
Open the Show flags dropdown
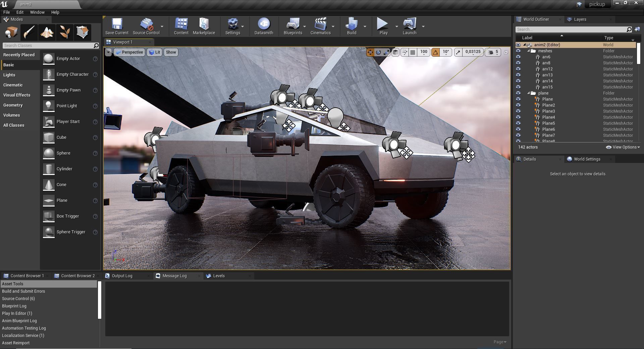[x=171, y=52]
